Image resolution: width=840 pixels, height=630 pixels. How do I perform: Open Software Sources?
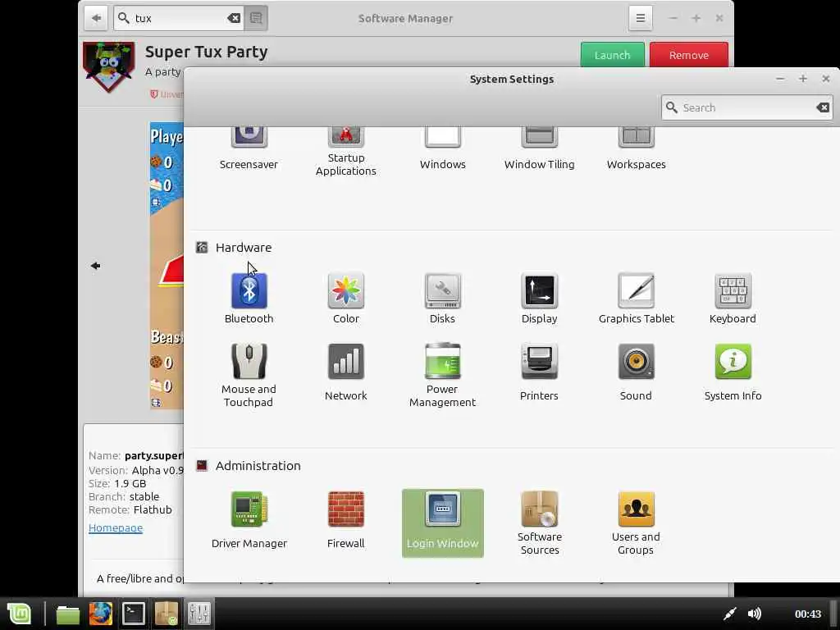(x=540, y=523)
